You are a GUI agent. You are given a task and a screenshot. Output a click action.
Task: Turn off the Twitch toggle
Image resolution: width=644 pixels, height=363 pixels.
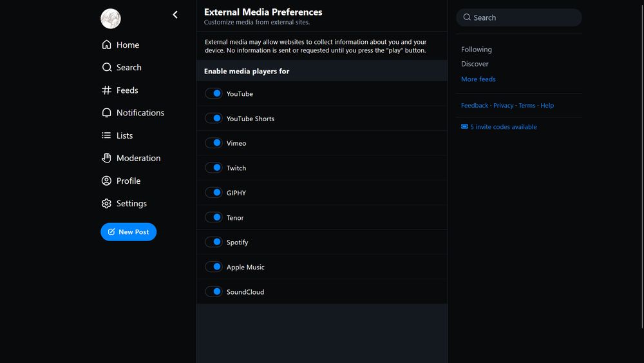pyautogui.click(x=214, y=168)
